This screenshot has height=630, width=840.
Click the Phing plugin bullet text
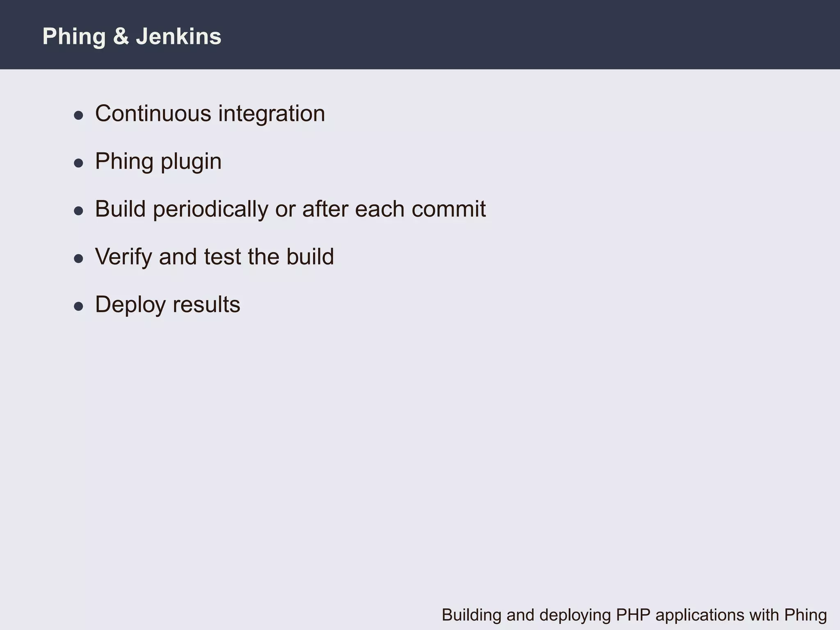click(x=158, y=161)
